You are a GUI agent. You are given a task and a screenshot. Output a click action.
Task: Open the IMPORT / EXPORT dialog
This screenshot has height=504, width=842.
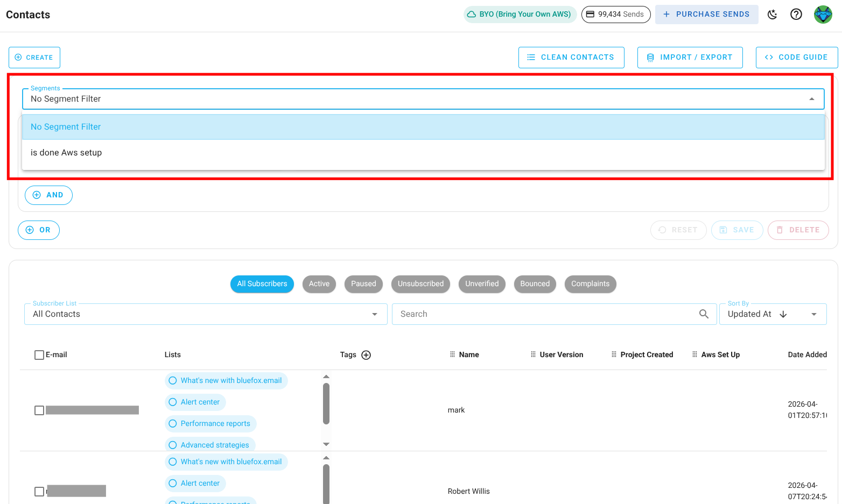[x=690, y=57]
